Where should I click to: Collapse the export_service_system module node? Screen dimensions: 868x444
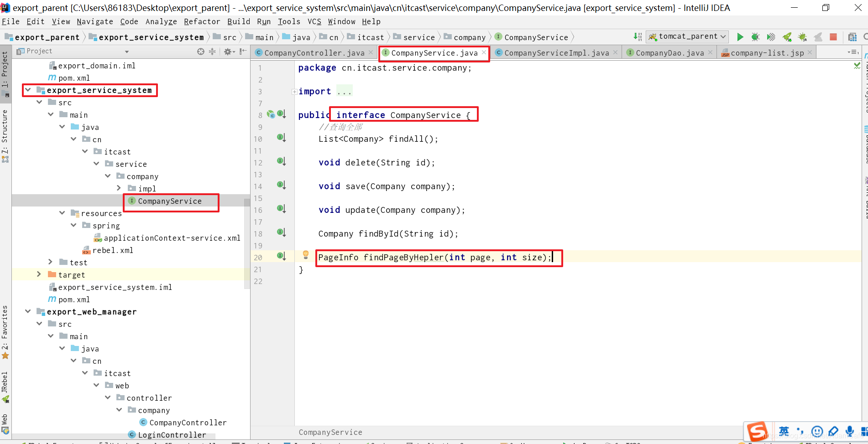point(28,90)
